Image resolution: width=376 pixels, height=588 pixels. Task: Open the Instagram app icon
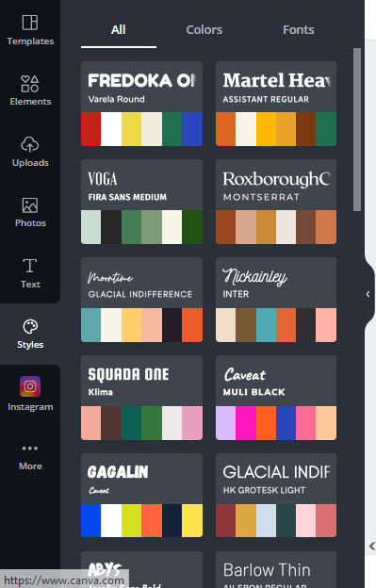pos(30,386)
